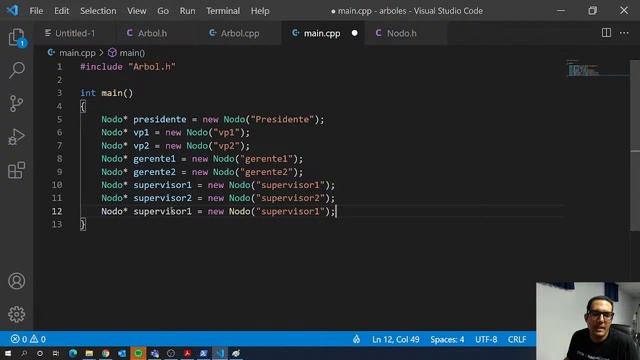This screenshot has width=640, height=360.
Task: Click line number 12 in gutter
Action: [x=57, y=211]
